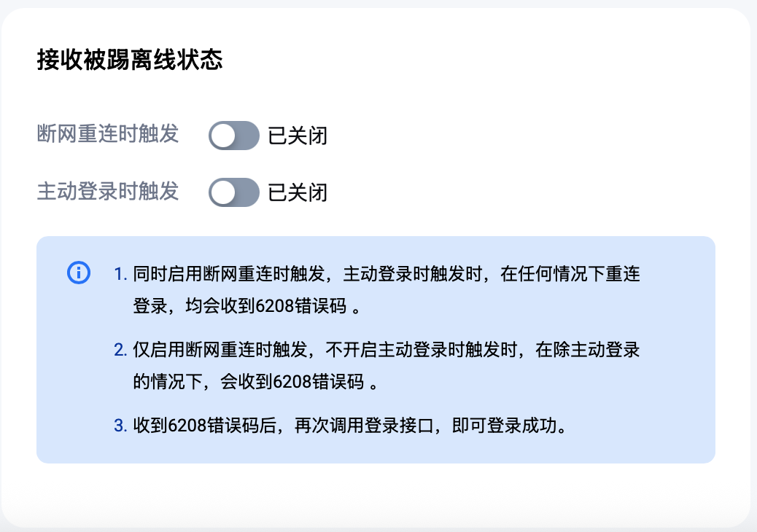This screenshot has height=532, width=757.
Task: Click 即可登录成功 at the end of note three
Action: pos(509,426)
